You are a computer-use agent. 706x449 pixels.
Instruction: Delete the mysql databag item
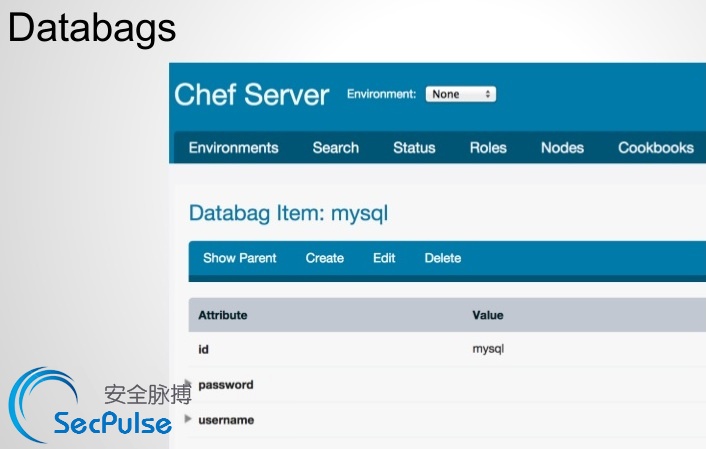(x=442, y=258)
